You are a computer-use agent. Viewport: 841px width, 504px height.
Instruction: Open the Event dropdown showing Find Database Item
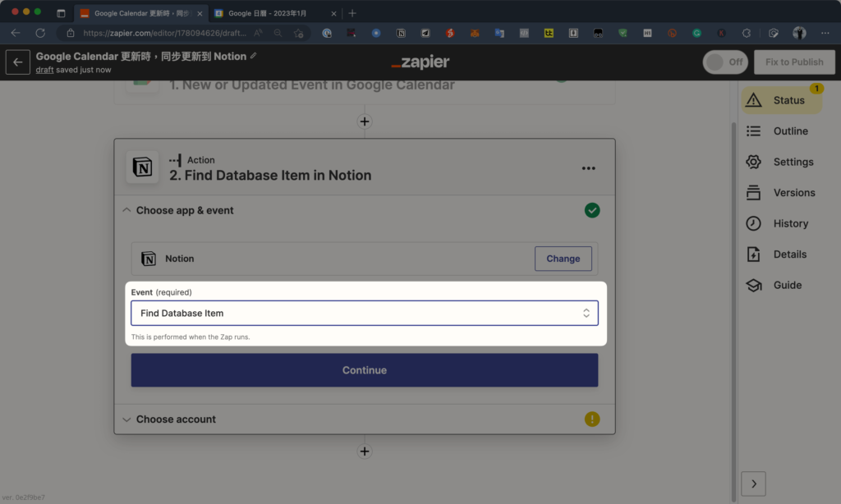click(365, 313)
